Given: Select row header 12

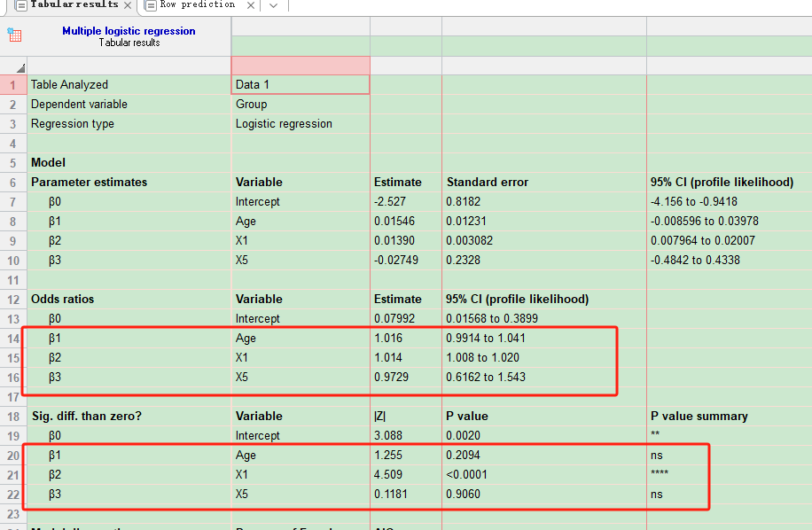Looking at the screenshot, I should pos(13,300).
